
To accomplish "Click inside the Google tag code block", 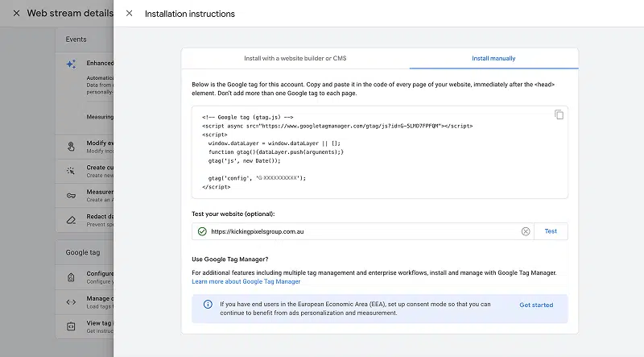I will coord(380,152).
